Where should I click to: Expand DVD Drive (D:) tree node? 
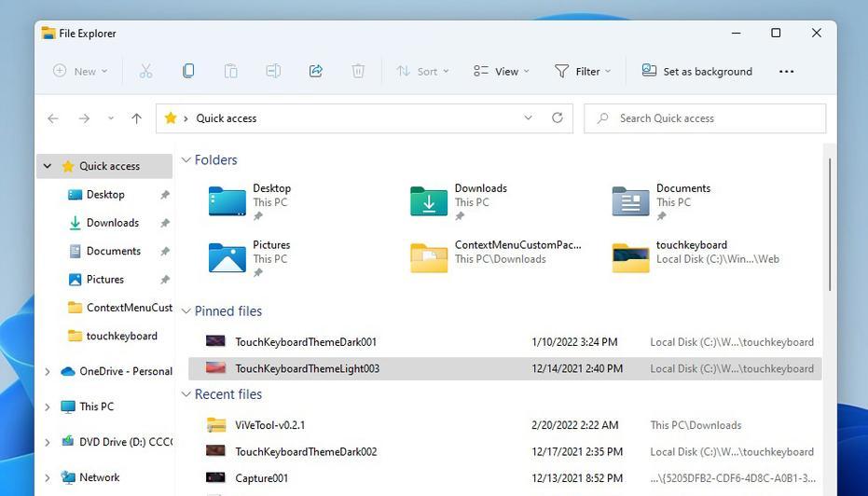[x=48, y=442]
